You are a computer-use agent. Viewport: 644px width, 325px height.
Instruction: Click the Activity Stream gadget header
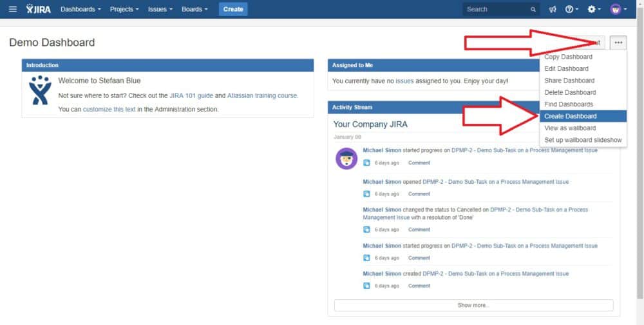433,108
